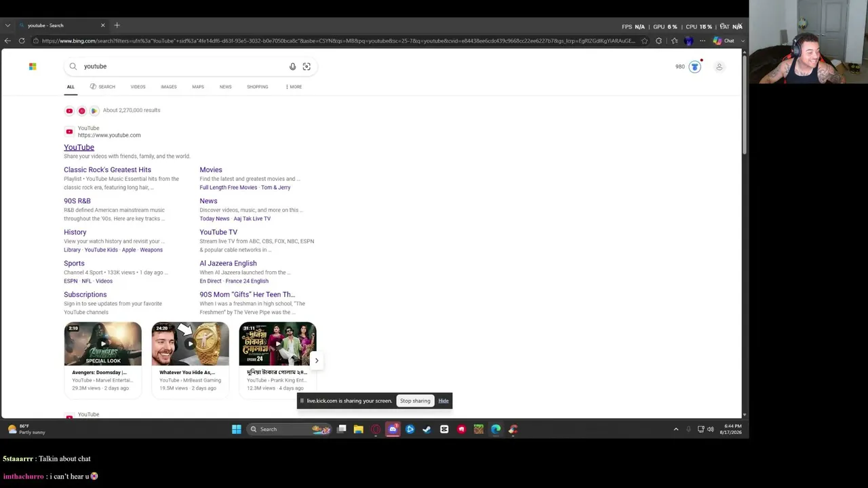Viewport: 868px width, 488px height.
Task: Click the 'ESPN' sublink
Action: coord(71,281)
